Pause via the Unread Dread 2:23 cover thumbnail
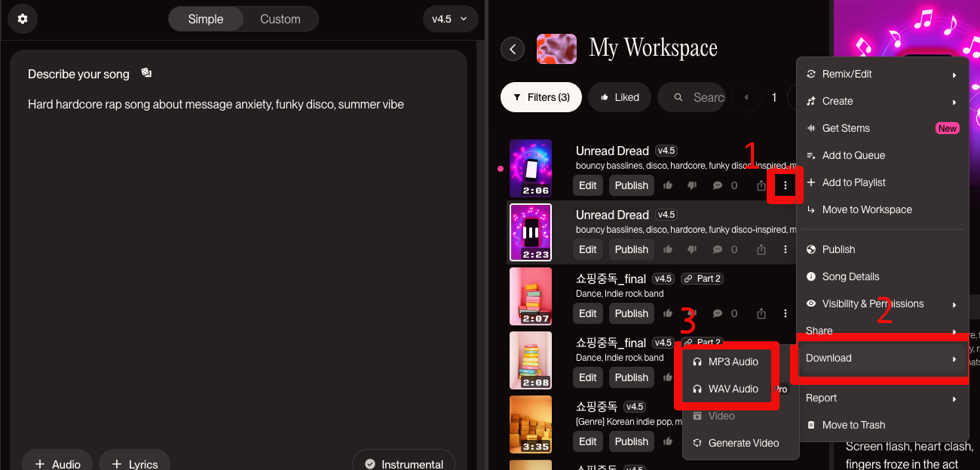980x470 pixels. (531, 233)
